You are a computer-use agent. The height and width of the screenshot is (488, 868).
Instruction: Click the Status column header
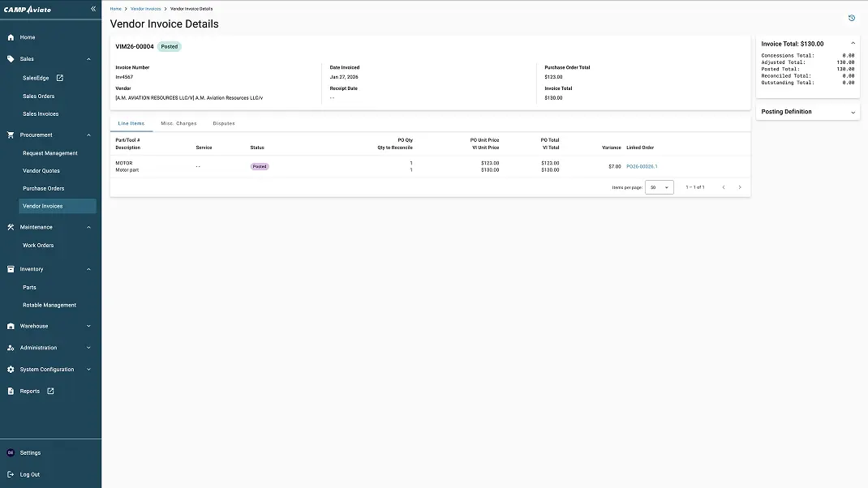[257, 148]
